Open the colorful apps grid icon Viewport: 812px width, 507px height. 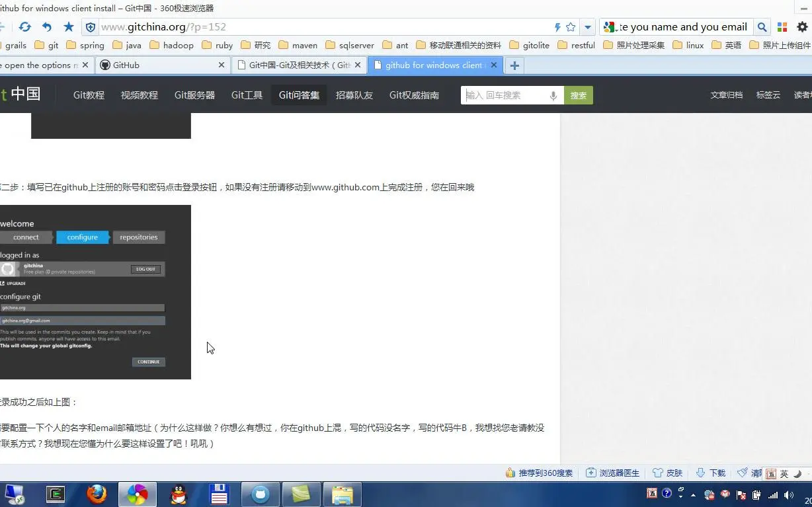coord(782,27)
